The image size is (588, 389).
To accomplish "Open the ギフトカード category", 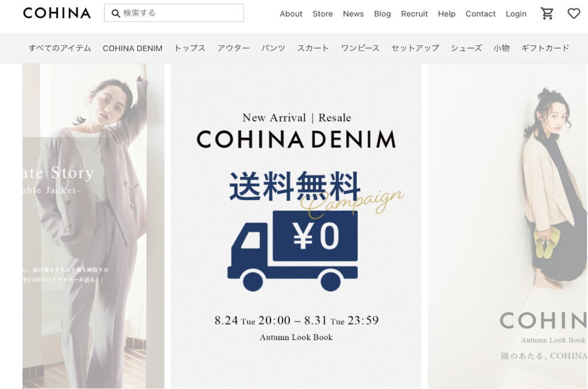I will pyautogui.click(x=546, y=48).
